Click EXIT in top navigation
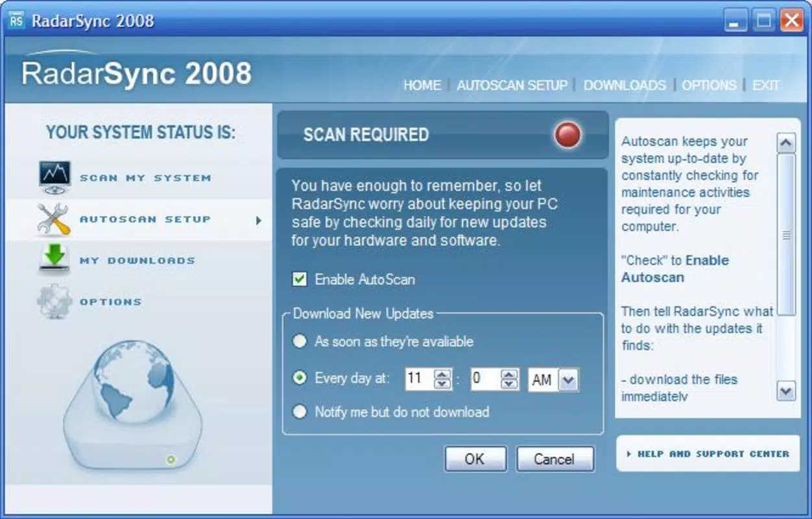Screen dimensions: 812x519 click(x=766, y=85)
